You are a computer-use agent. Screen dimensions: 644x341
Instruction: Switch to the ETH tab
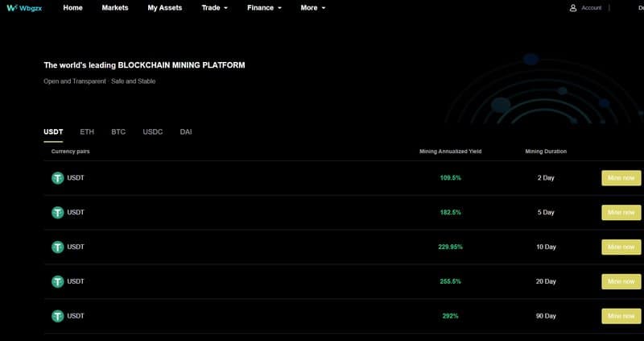[87, 132]
